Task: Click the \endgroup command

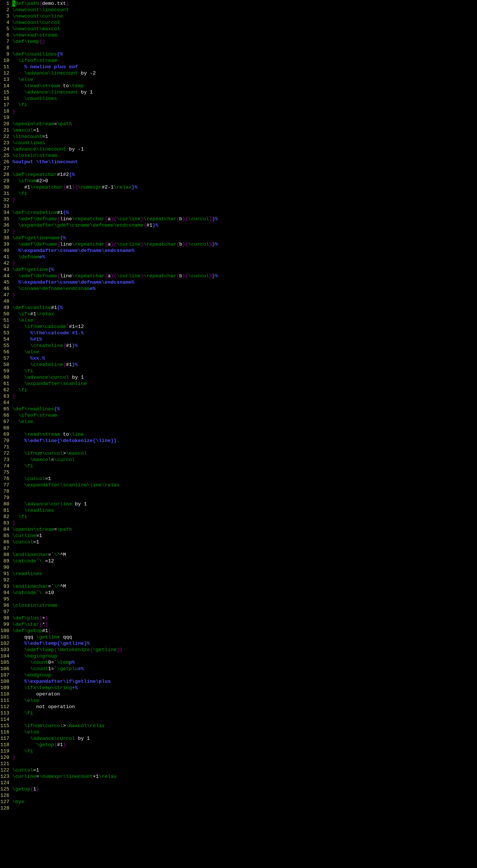Action: pos(38,675)
